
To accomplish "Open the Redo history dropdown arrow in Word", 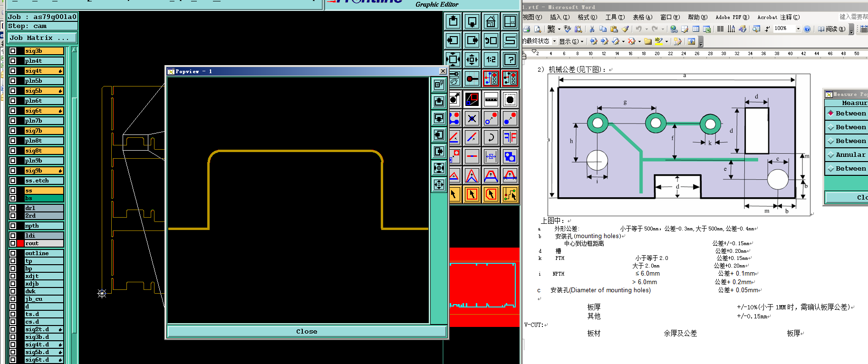I will click(663, 29).
